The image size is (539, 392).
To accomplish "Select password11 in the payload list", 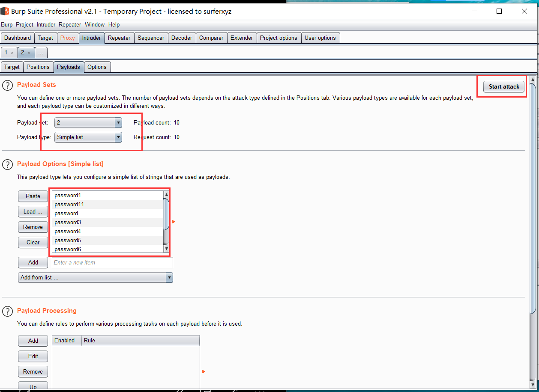I will click(108, 205).
